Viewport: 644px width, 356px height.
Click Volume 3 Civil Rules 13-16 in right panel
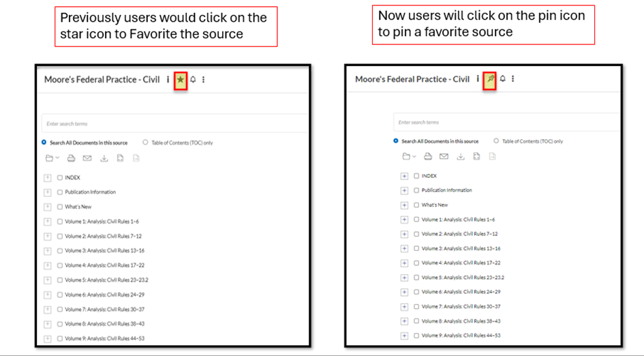click(461, 248)
